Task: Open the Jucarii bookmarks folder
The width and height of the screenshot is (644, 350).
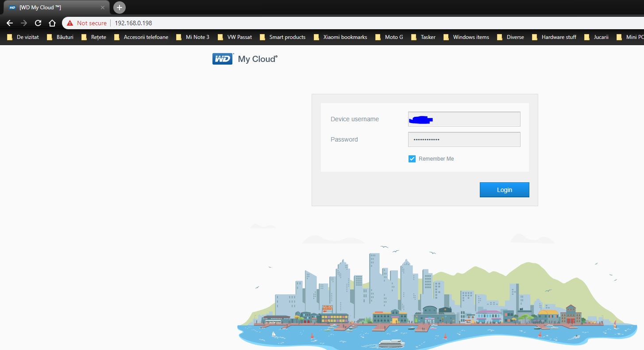Action: (596, 37)
